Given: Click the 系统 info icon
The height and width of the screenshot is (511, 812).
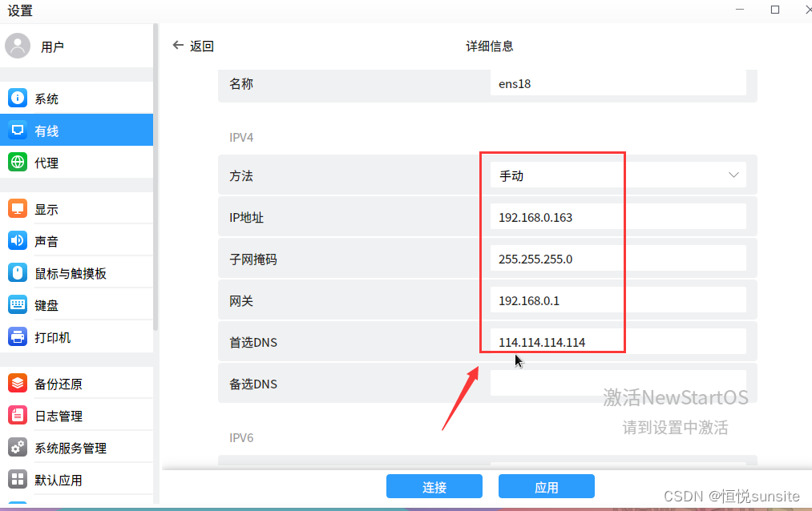Looking at the screenshot, I should tap(18, 98).
